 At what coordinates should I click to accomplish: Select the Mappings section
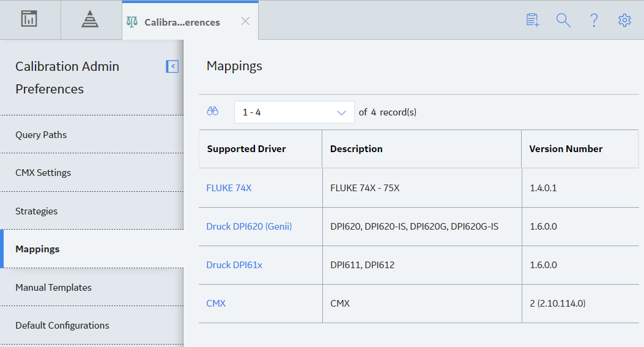[x=92, y=249]
